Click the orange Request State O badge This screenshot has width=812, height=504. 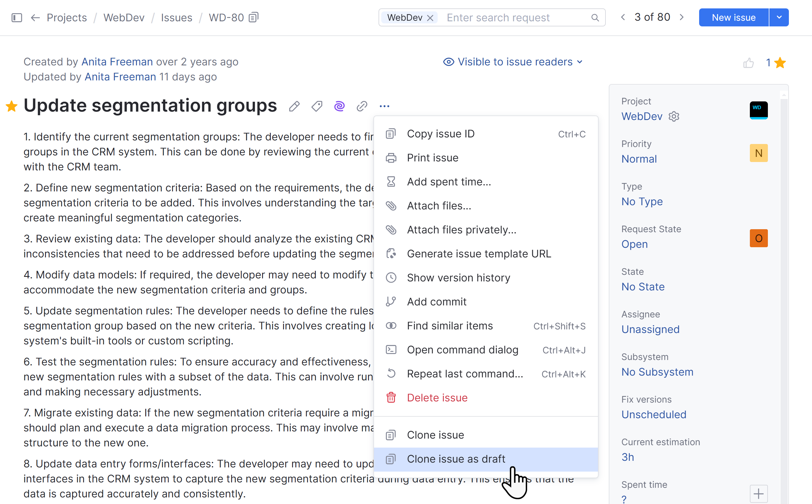(758, 238)
